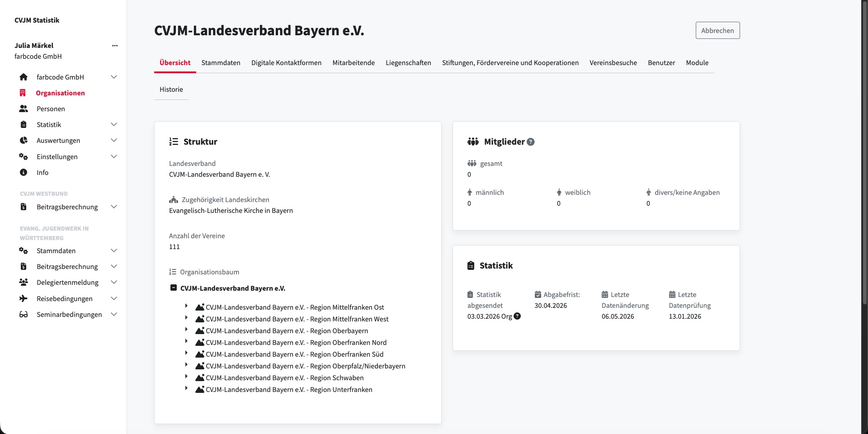Expand the Reisebedingungen sidebar chevron
Screen dimensions: 868x434
pos(114,298)
